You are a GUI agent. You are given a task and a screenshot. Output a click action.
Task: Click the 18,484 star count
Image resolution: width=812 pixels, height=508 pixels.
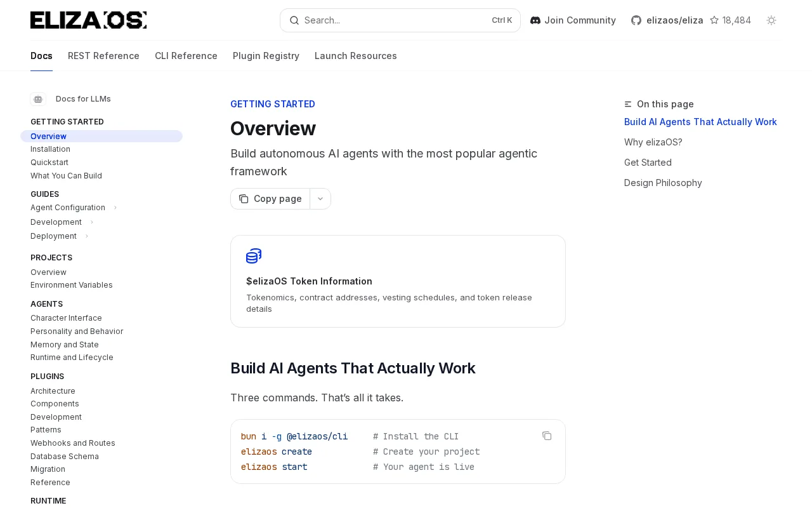737,20
